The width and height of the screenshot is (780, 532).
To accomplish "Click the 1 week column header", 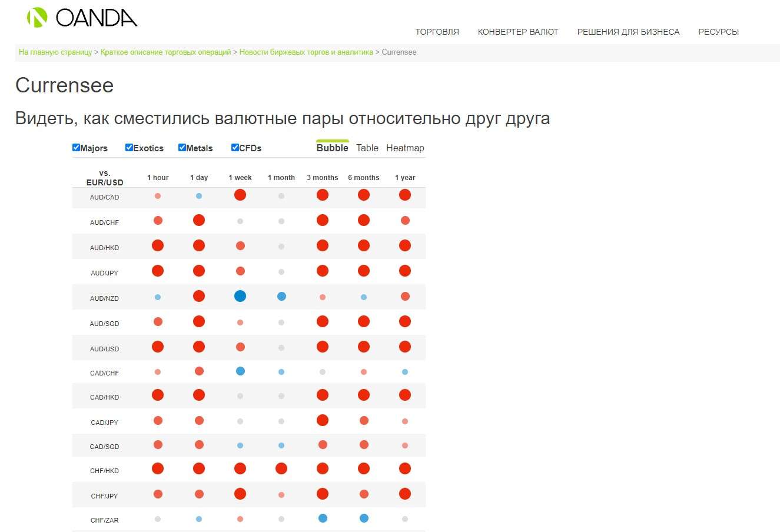I will 240,178.
